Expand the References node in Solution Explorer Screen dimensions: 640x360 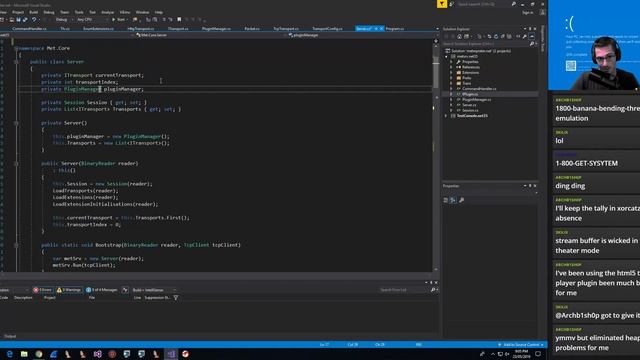coord(451,67)
